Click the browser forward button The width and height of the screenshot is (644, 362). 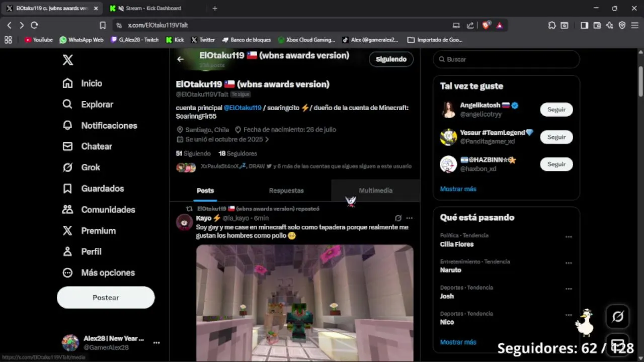pyautogui.click(x=22, y=25)
